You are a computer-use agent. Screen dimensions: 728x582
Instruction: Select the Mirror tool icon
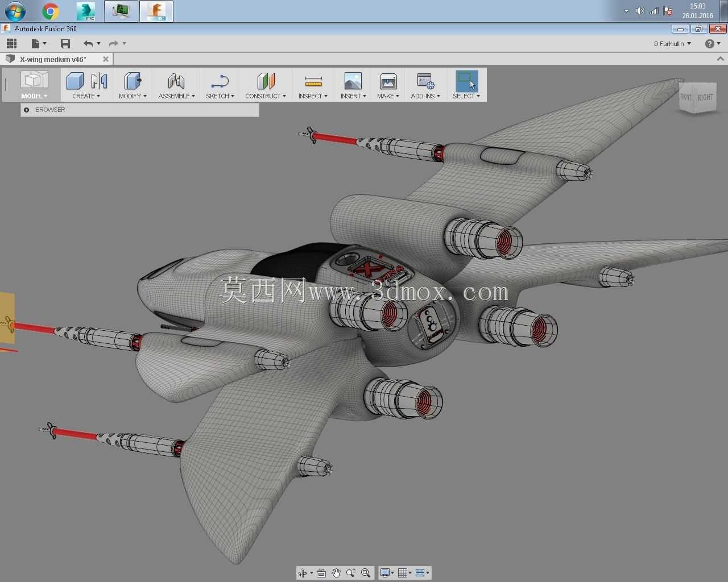pyautogui.click(x=99, y=81)
